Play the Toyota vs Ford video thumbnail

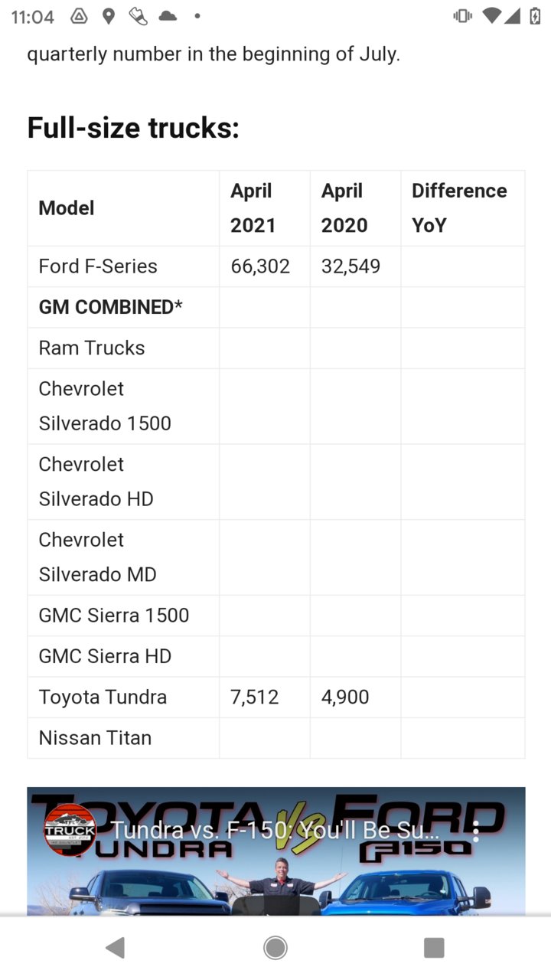[276, 851]
